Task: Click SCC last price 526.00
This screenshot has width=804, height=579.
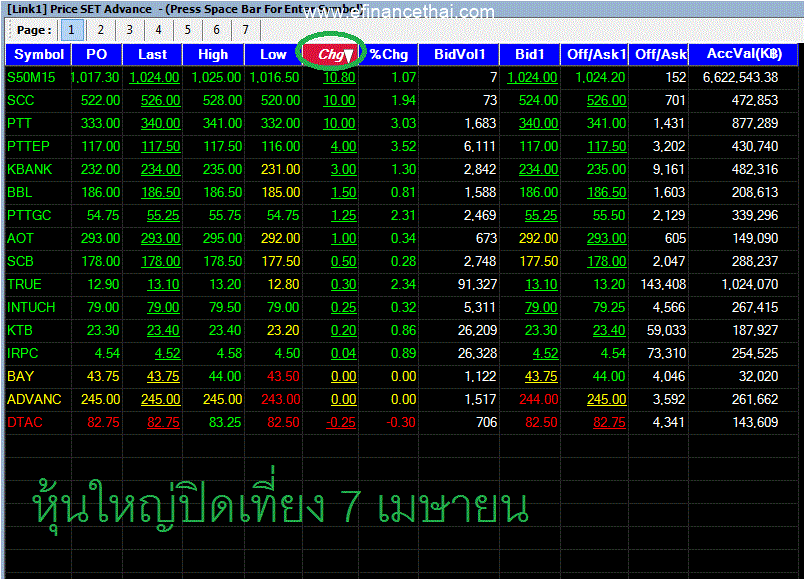Action: pos(160,101)
